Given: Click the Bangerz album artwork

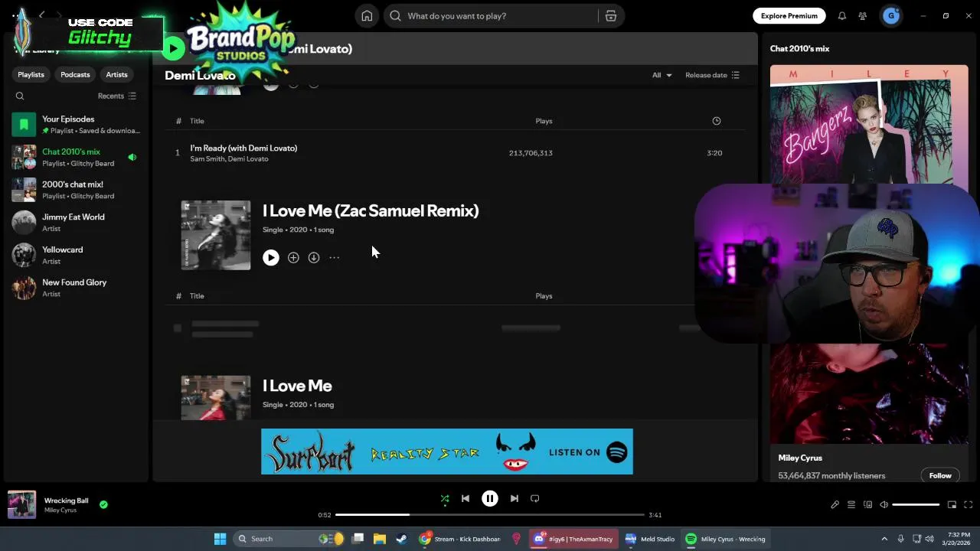Looking at the screenshot, I should 869,124.
